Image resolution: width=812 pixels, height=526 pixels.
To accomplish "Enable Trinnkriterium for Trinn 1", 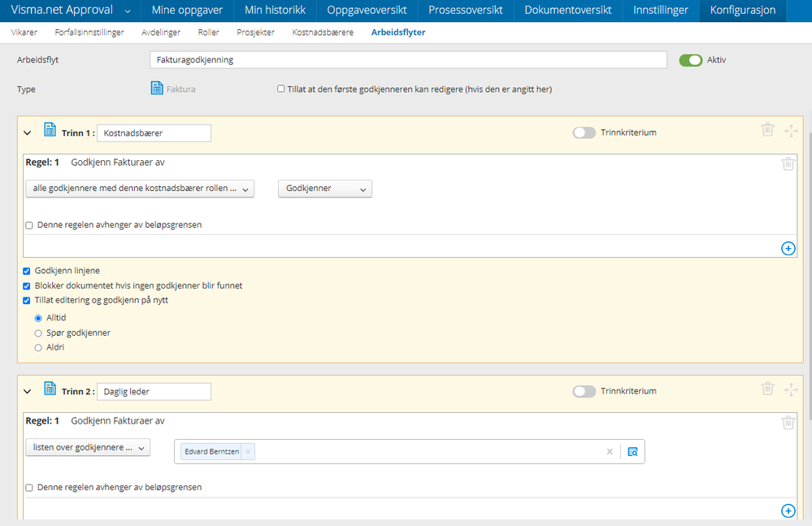I will (x=584, y=133).
